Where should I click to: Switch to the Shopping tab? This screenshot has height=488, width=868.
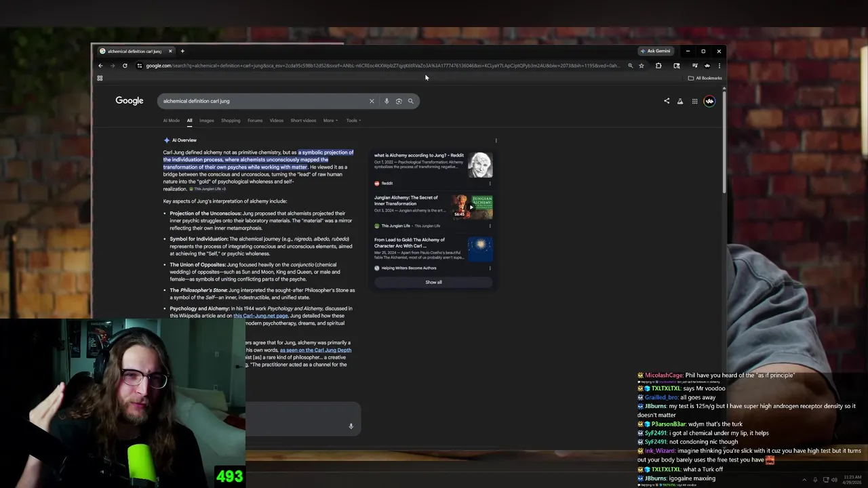231,121
